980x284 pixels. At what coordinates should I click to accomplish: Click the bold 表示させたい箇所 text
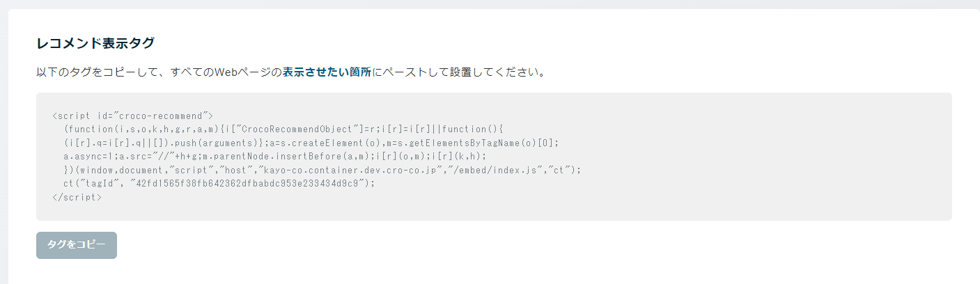[327, 72]
